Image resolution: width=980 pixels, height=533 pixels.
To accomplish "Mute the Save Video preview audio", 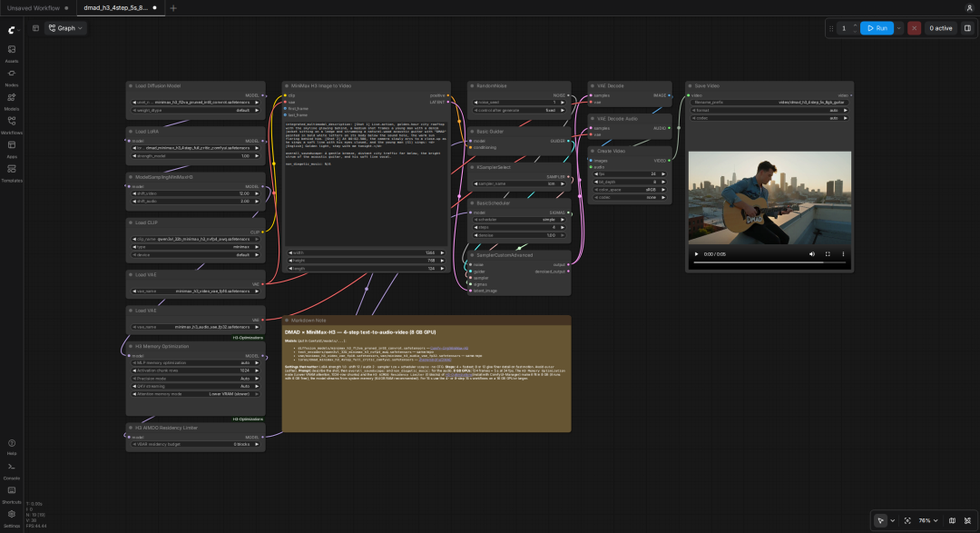I will click(x=812, y=254).
